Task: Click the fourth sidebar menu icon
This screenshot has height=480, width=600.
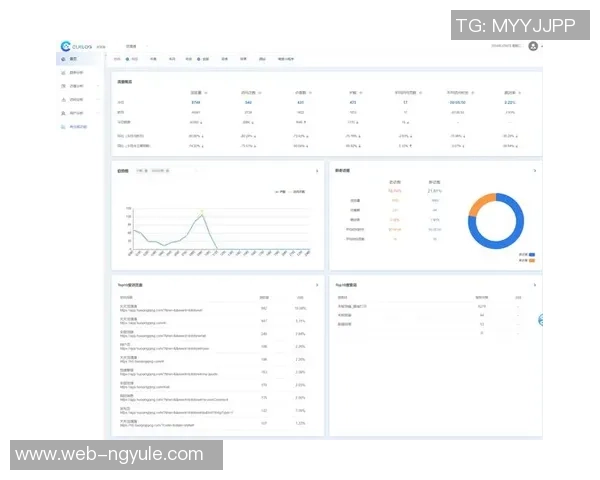Action: 62,100
